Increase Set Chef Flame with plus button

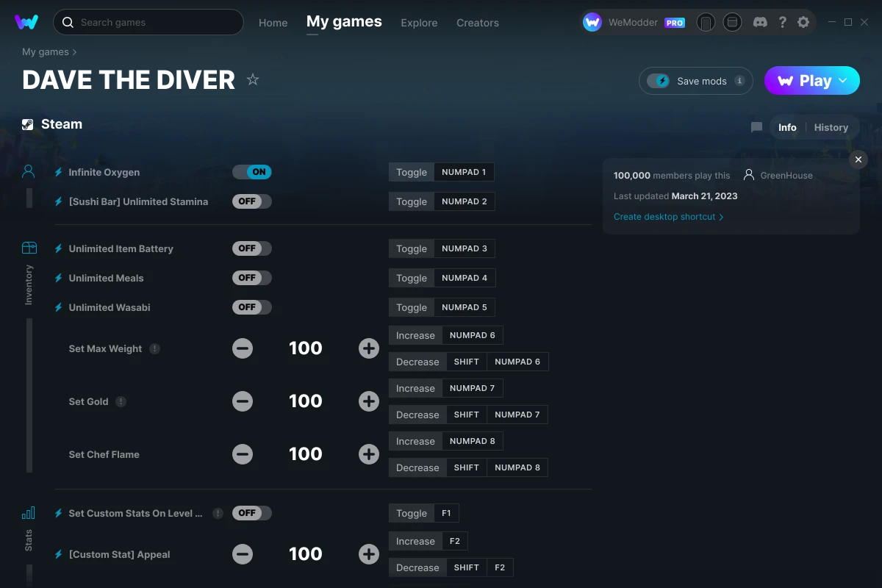(x=369, y=454)
